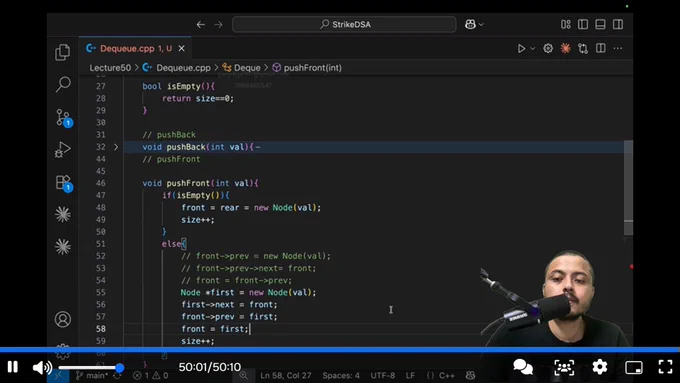Change LF end of line sequence
This screenshot has width=680, height=383.
(x=410, y=376)
